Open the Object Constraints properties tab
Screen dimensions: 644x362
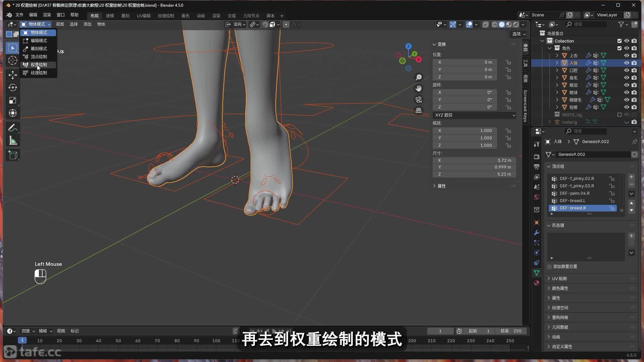(537, 263)
